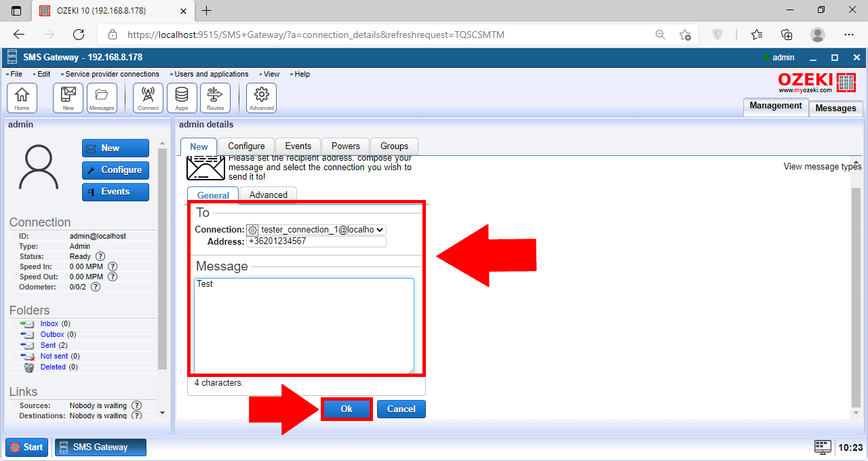Click the blue New button in admin panel
Screen dimensions: 868x461
[115, 148]
